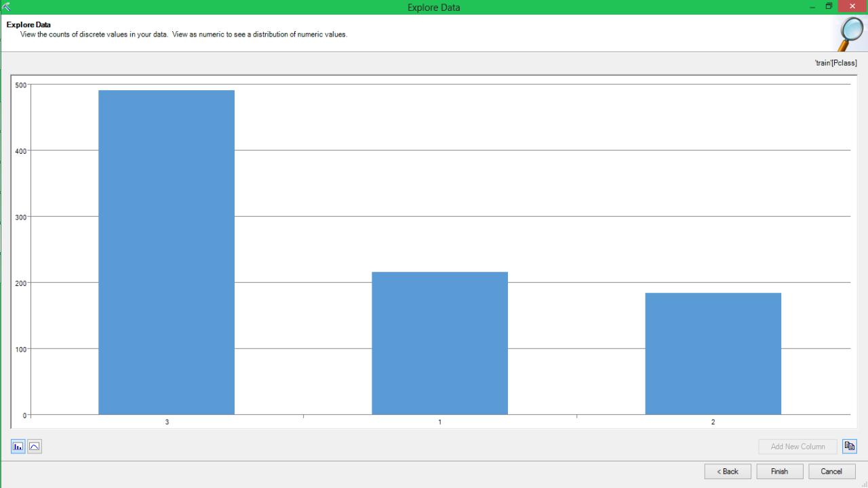The height and width of the screenshot is (488, 868).
Task: Minimize the Explore Data window
Action: [813, 7]
